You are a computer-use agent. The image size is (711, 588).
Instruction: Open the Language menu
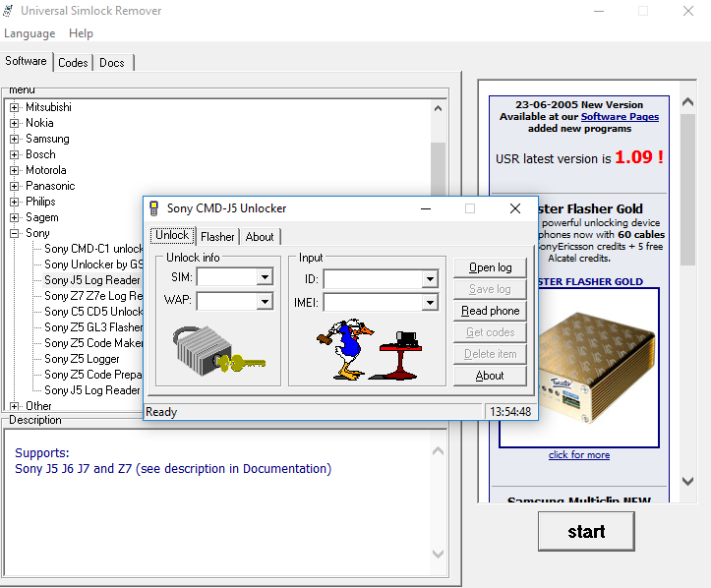pyautogui.click(x=30, y=33)
